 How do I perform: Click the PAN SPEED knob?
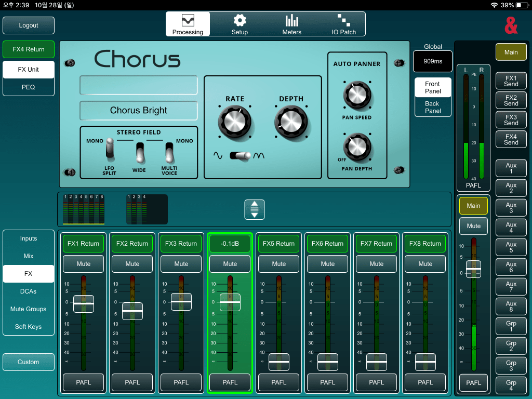pos(356,95)
